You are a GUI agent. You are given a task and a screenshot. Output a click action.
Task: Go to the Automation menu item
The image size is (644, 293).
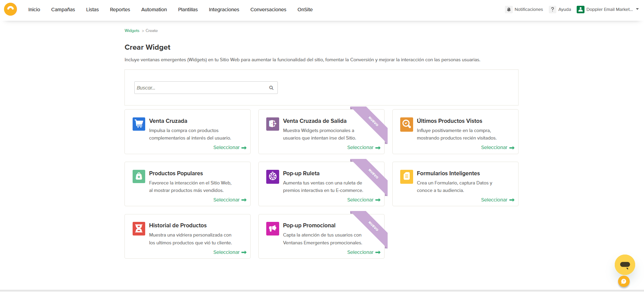[x=154, y=10]
